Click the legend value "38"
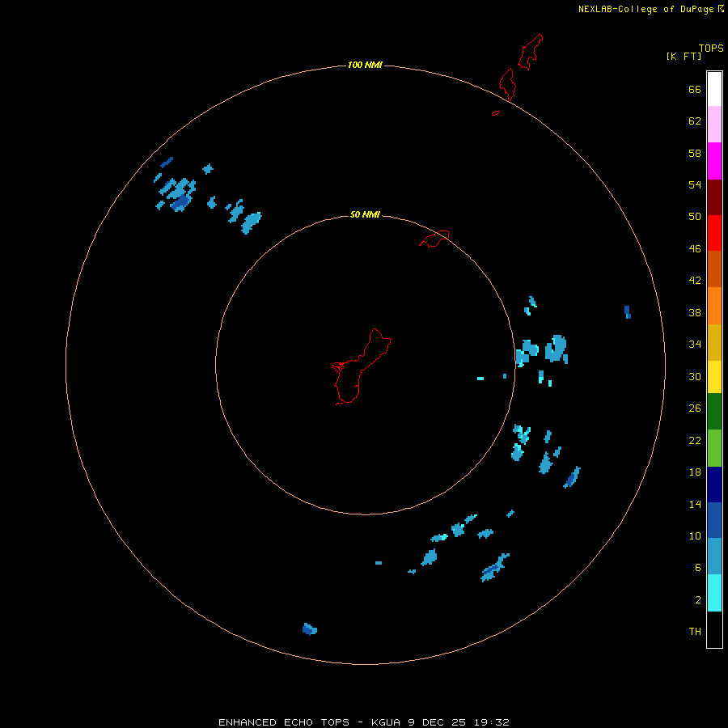This screenshot has height=728, width=728. coord(695,312)
